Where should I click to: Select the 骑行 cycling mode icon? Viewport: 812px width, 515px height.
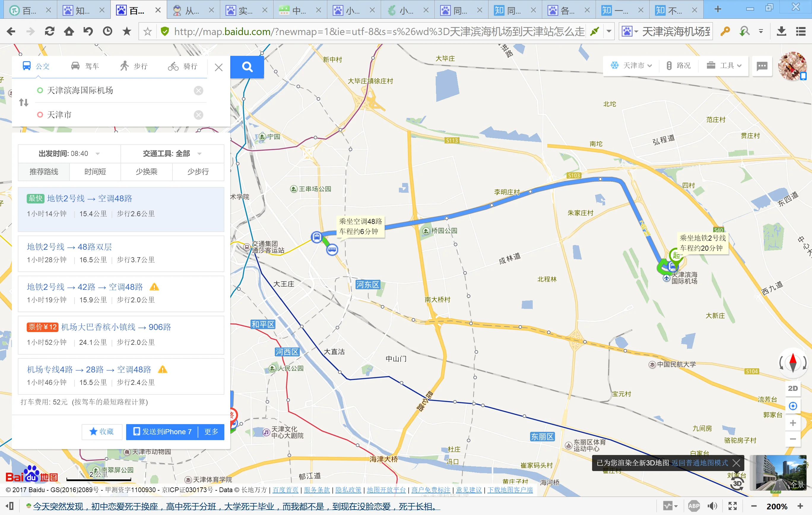173,66
